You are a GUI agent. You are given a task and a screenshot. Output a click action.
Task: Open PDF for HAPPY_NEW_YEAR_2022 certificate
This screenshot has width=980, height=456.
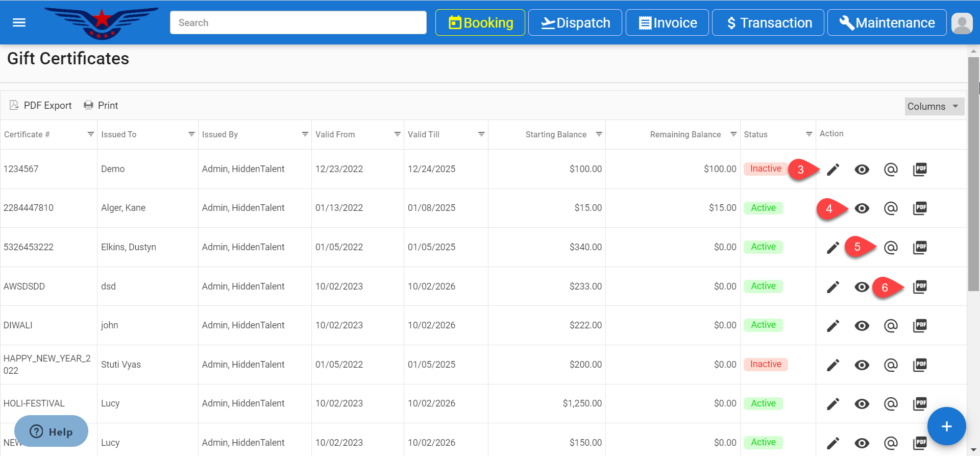point(920,365)
